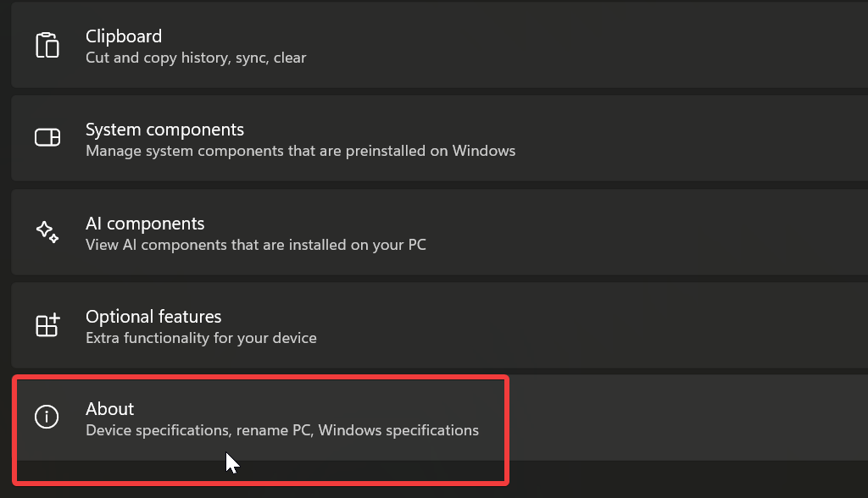The height and width of the screenshot is (498, 868).
Task: Click 'Cut and copy history, sync, clear' subtitle
Action: point(196,58)
